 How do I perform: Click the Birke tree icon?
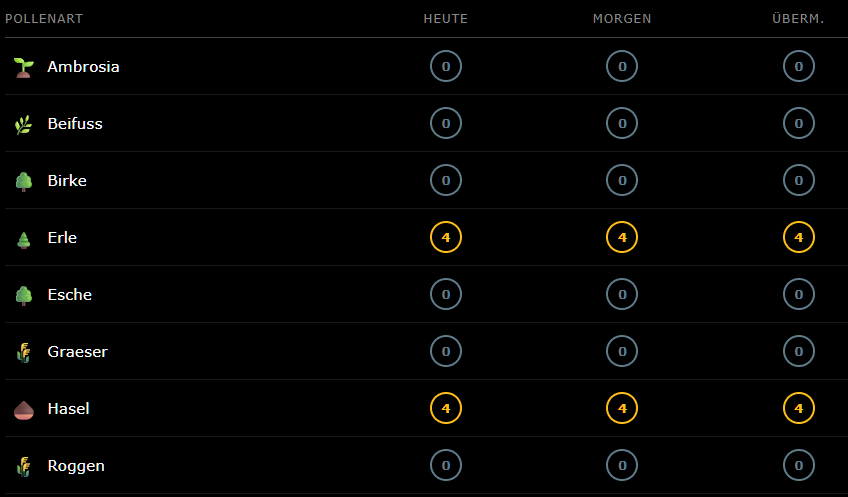point(23,181)
